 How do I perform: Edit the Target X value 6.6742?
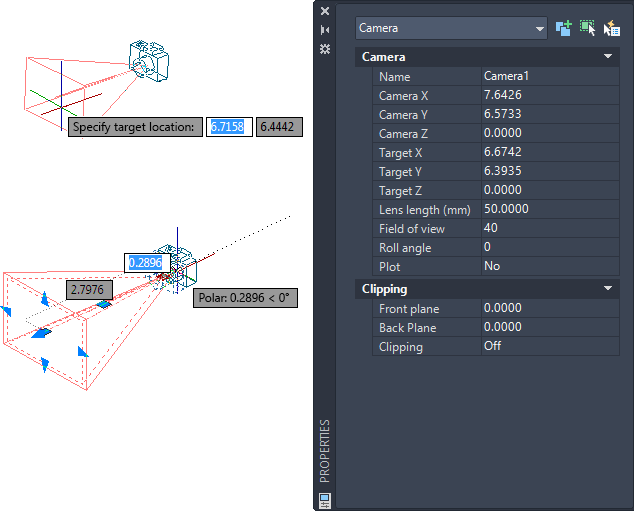coord(550,152)
